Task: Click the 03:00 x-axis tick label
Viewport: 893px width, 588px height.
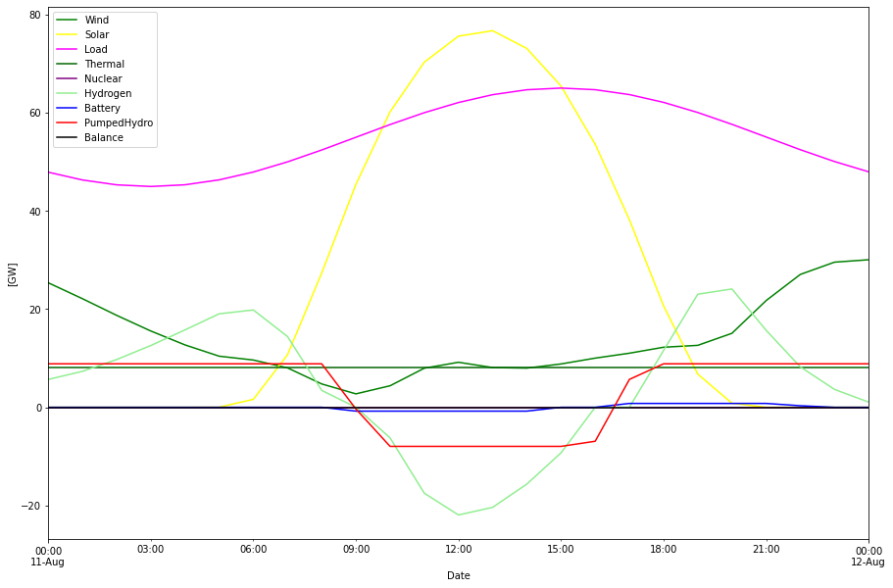Action: (x=151, y=550)
